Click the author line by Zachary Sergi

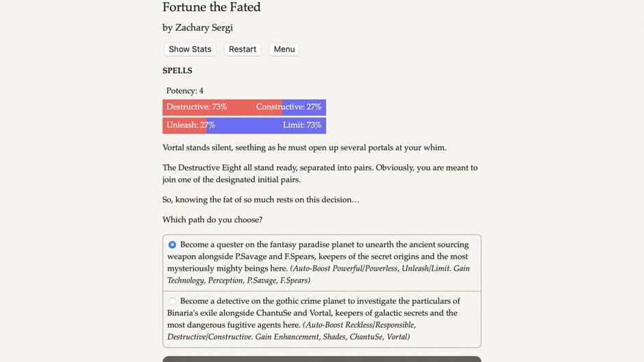click(201, 28)
